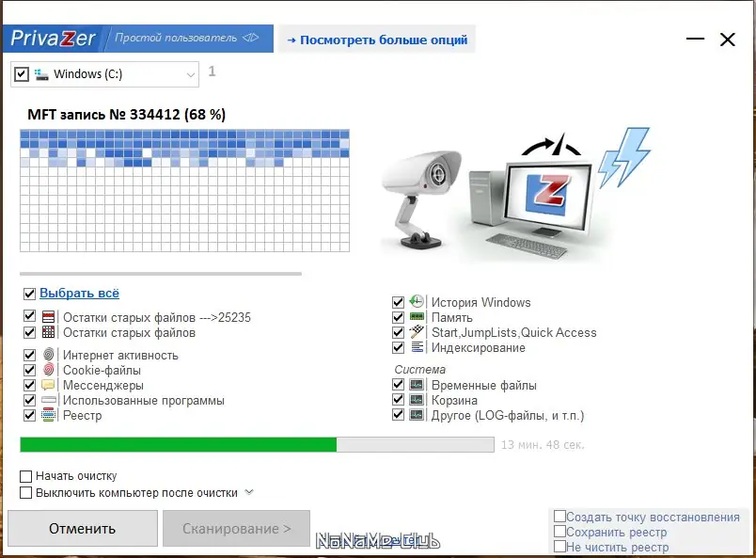Image resolution: width=756 pixels, height=558 pixels.
Task: Uncheck Остатки старых файлов --->25235 checkbox
Action: click(x=29, y=316)
